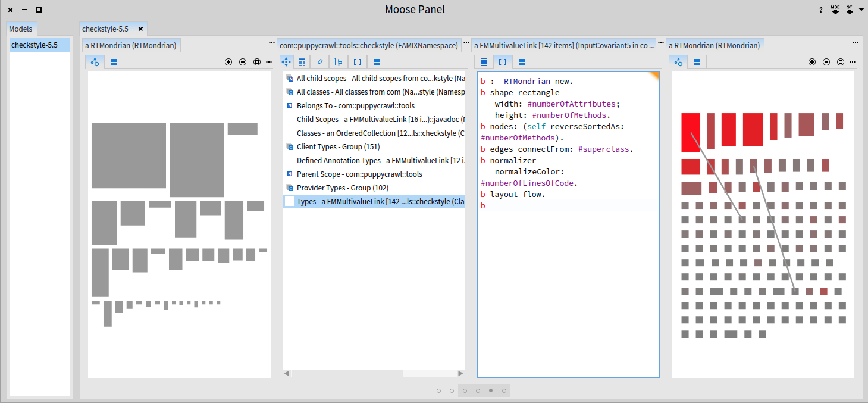The image size is (868, 403).
Task: Open the more-actions menu of the FMMultivalueLink pane
Action: tap(660, 43)
